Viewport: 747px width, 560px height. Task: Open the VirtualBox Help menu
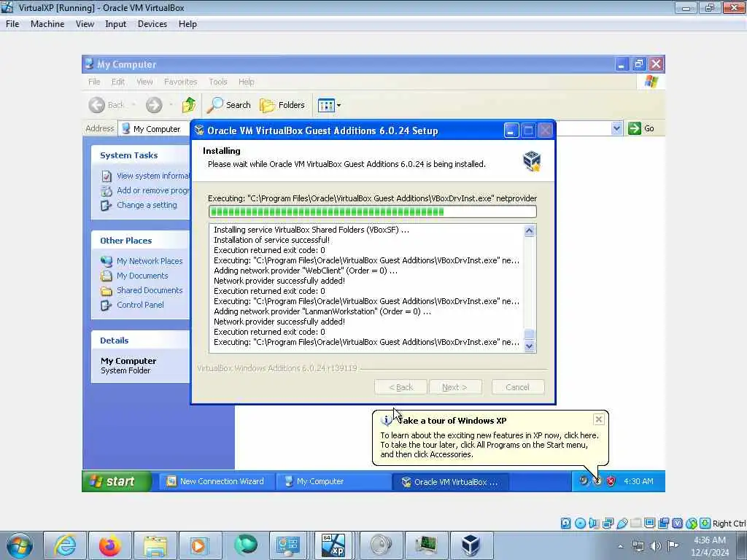(187, 24)
